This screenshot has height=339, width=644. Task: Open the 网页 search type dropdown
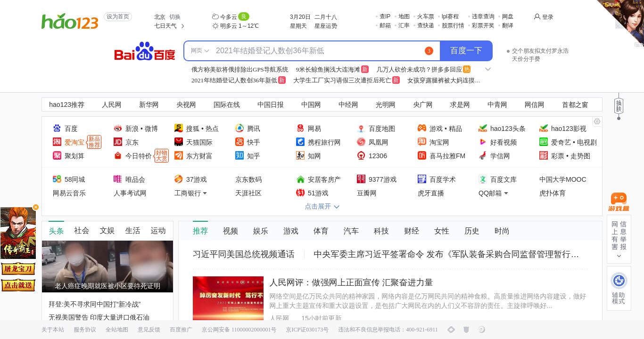click(x=199, y=51)
